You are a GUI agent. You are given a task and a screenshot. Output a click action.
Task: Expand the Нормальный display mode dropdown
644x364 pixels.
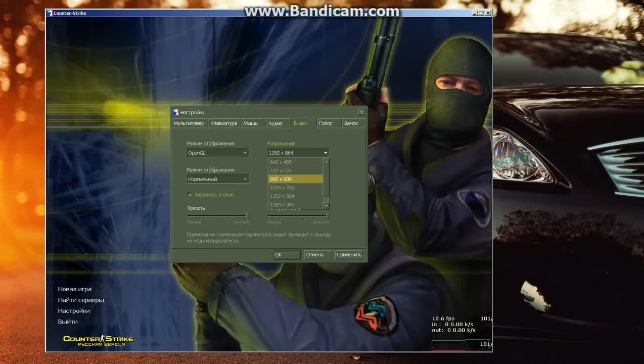(x=217, y=179)
